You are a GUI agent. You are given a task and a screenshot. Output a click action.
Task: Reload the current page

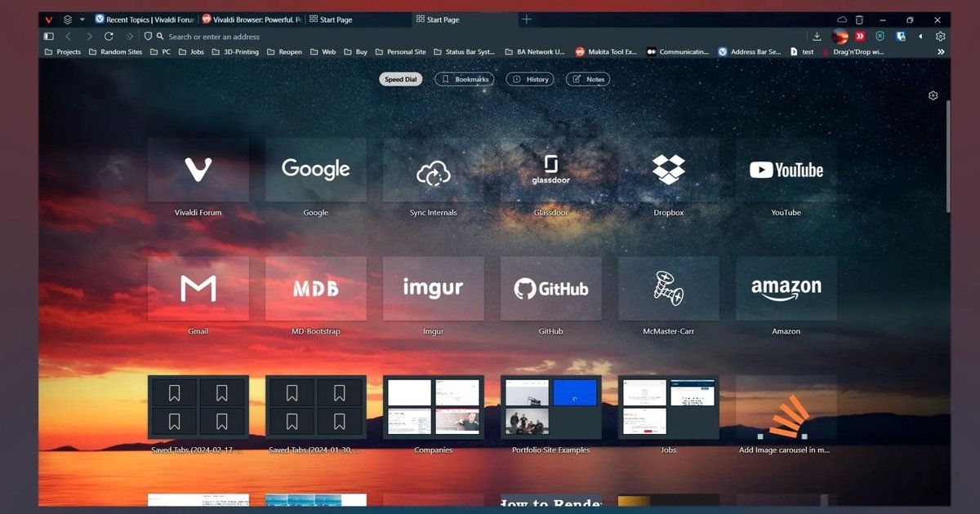(x=109, y=36)
